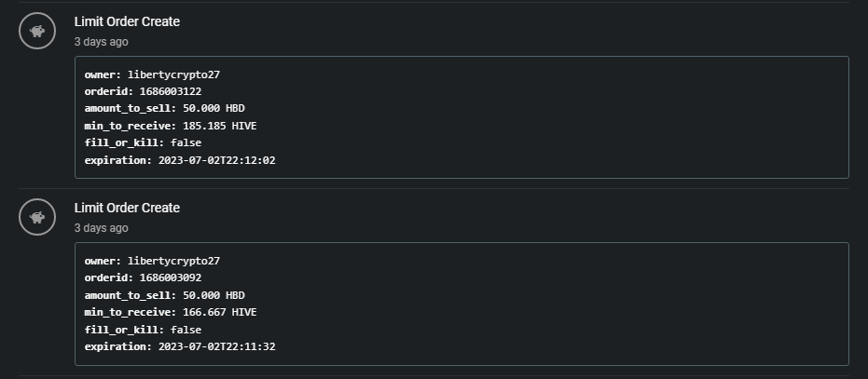Image resolution: width=868 pixels, height=379 pixels.
Task: Open the first Limit Order Create title
Action: point(127,21)
